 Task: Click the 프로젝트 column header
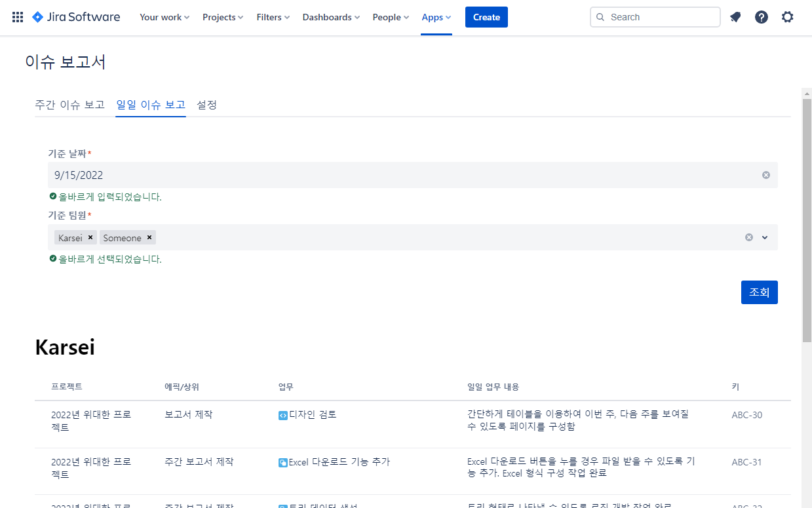pos(67,387)
